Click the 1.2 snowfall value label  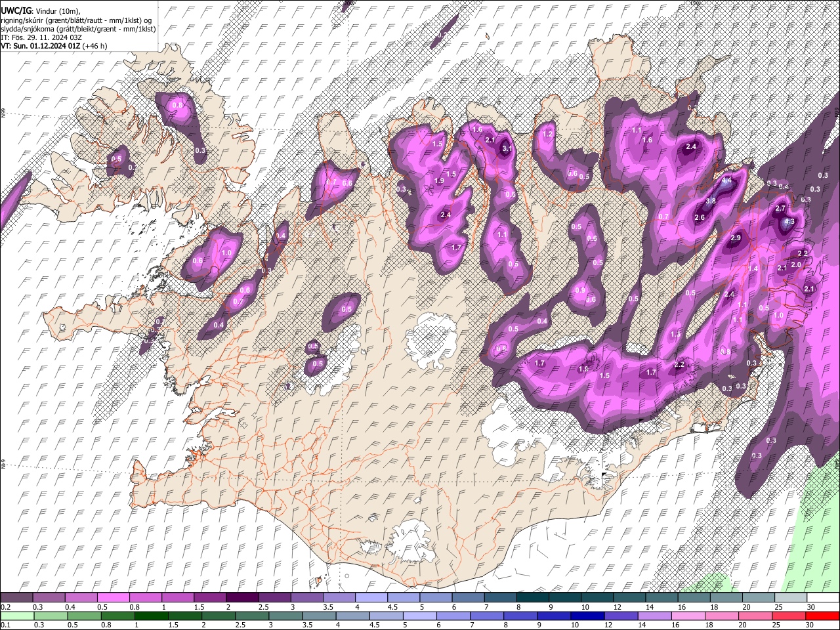coord(548,134)
